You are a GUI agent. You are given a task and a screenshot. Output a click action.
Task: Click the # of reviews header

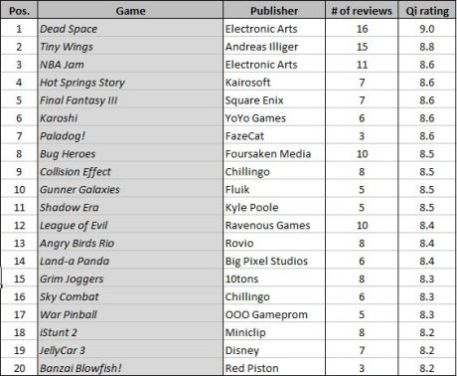pyautogui.click(x=362, y=11)
